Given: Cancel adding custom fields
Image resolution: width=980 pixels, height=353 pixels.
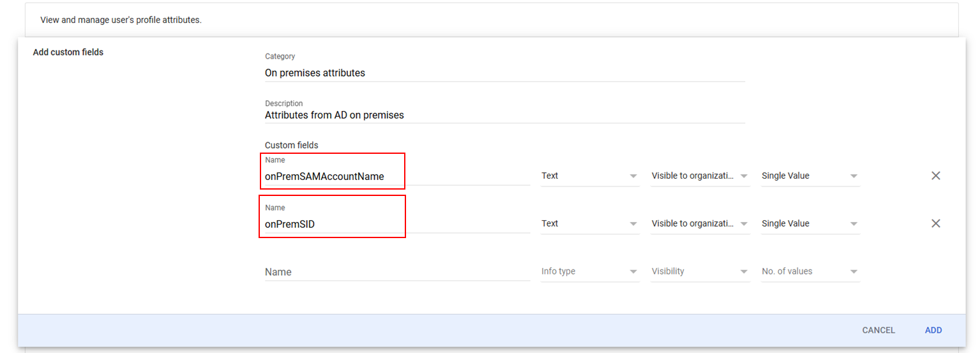Looking at the screenshot, I should point(878,330).
